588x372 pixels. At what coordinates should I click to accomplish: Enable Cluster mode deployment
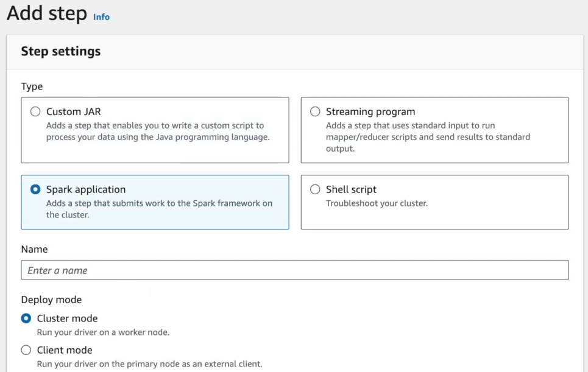pos(25,318)
